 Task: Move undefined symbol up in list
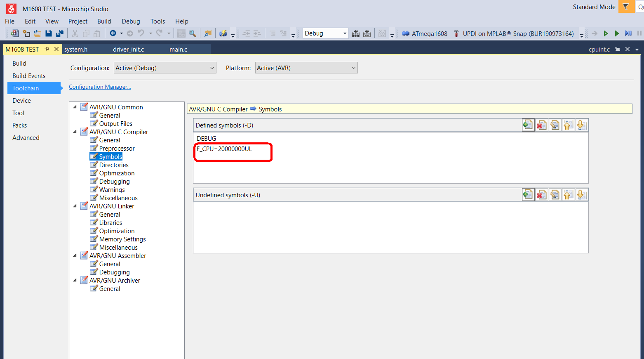[568, 195]
